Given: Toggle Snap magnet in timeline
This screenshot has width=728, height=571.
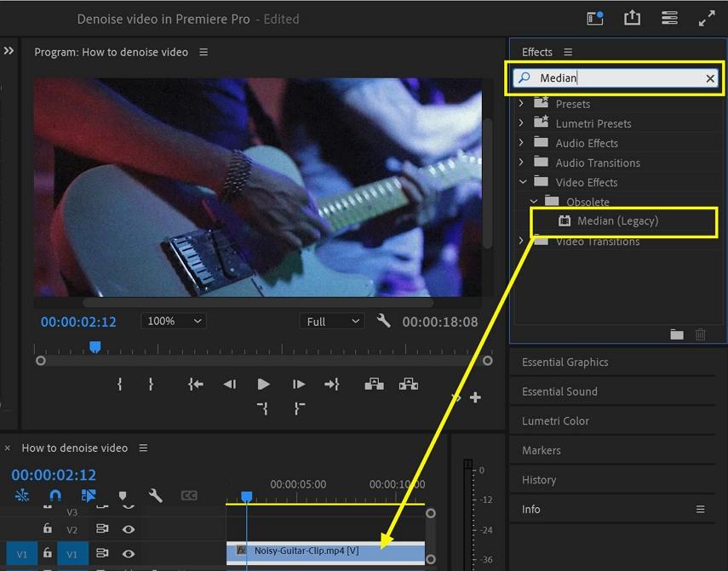Looking at the screenshot, I should click(x=55, y=495).
